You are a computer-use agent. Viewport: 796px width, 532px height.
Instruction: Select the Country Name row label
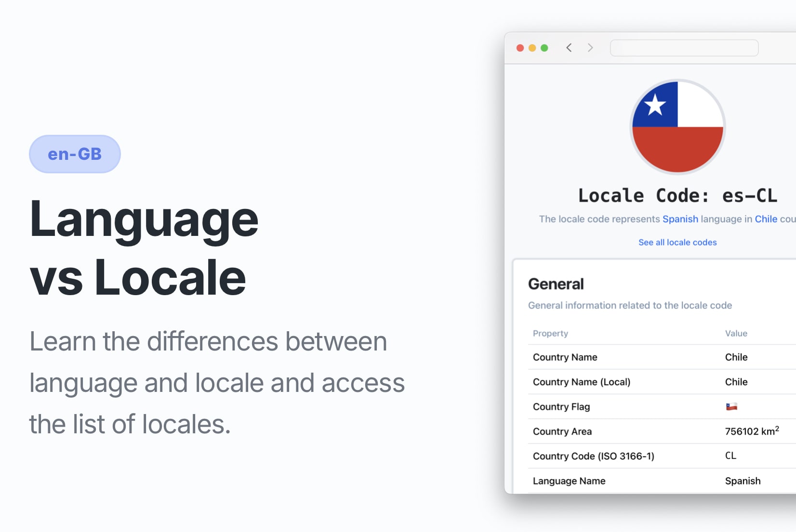click(565, 357)
